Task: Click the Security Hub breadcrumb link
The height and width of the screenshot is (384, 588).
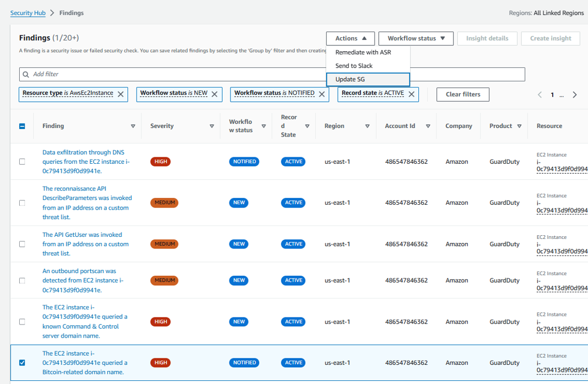Action: click(28, 13)
